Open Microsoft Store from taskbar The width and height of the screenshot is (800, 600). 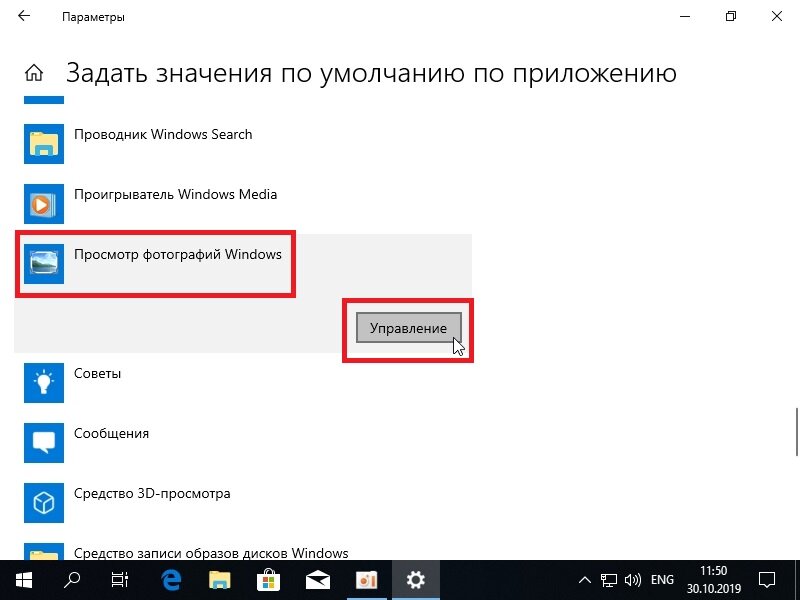coord(268,580)
